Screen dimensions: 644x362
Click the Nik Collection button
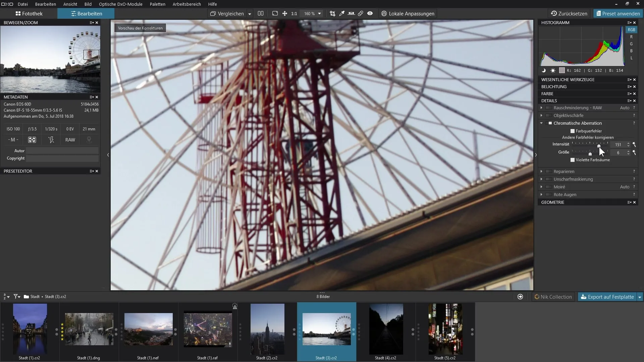[553, 297]
